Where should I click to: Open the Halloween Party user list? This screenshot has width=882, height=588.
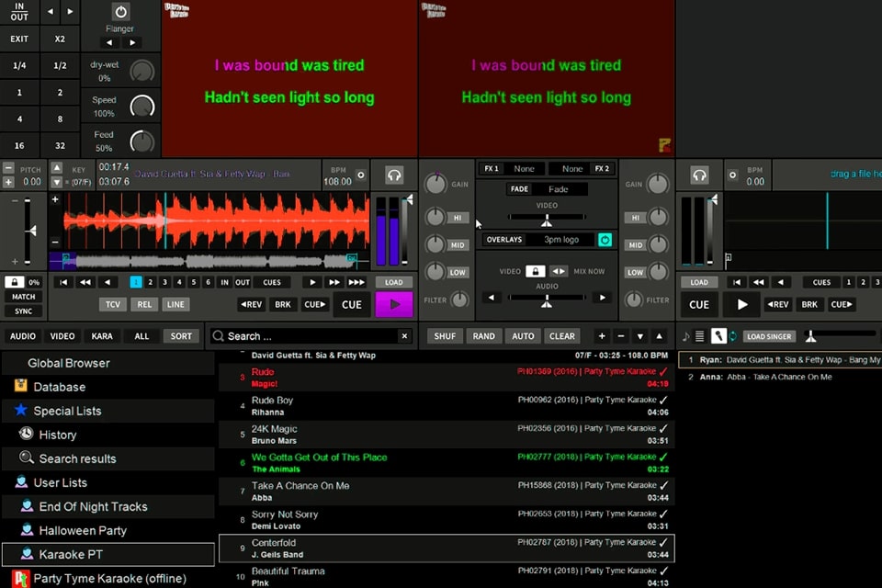click(108, 531)
